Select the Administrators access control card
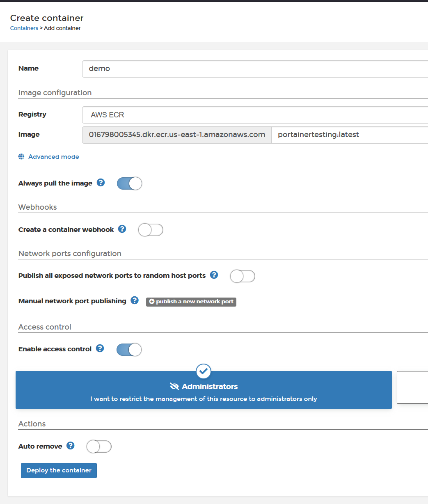 point(204,390)
